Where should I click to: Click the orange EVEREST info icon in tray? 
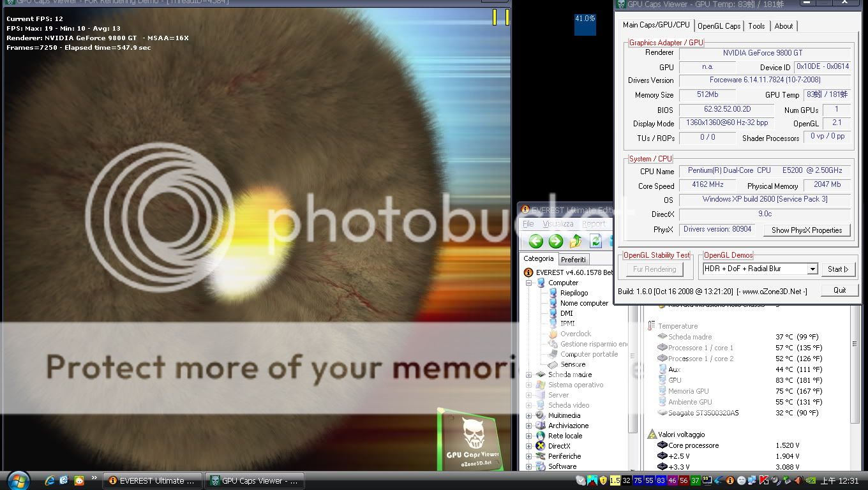pyautogui.click(x=730, y=480)
